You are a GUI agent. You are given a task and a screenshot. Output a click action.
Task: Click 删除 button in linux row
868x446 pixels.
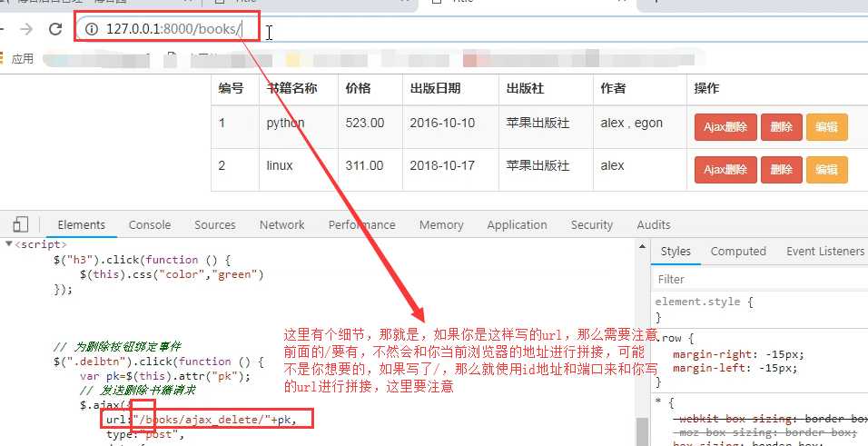(781, 170)
